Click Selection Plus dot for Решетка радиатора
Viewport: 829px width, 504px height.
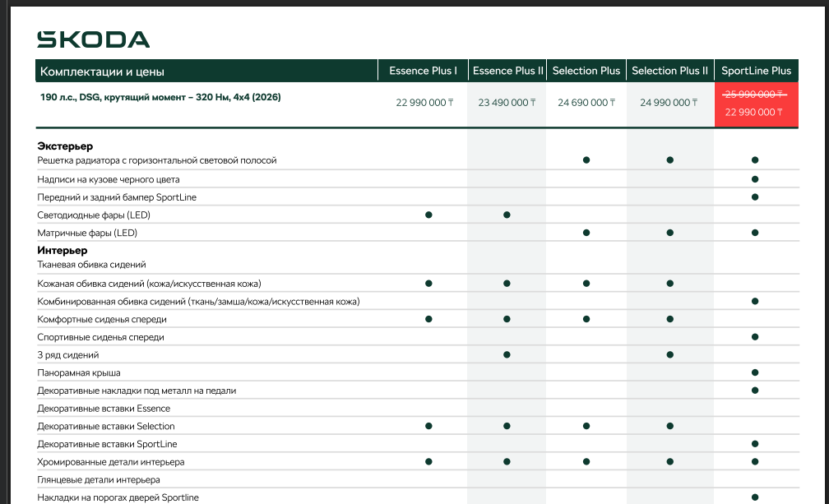point(586,160)
